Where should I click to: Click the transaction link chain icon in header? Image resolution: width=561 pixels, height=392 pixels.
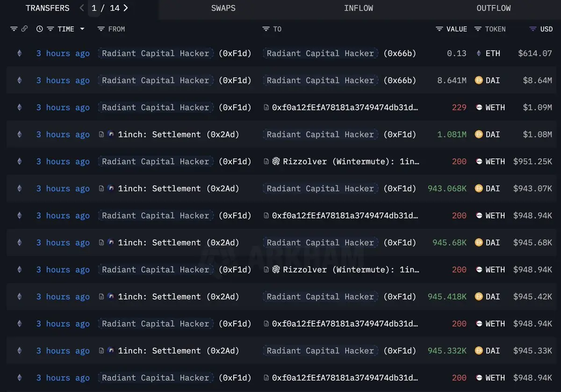[24, 29]
